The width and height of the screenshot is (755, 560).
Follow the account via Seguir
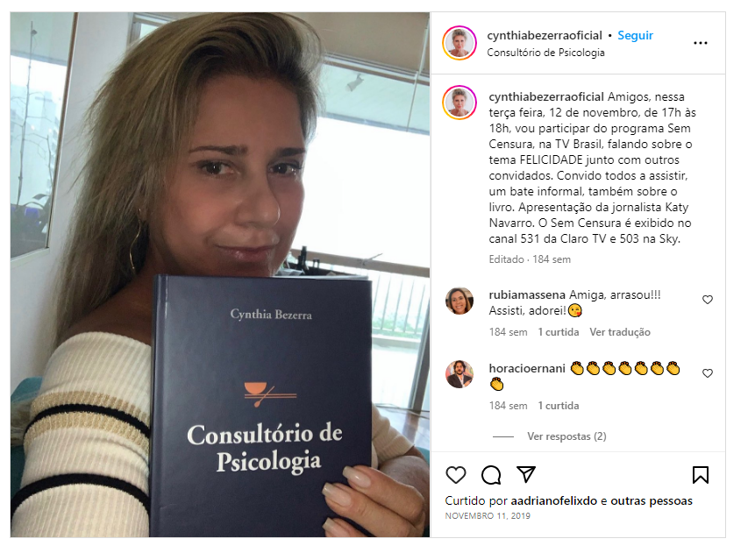[x=635, y=36]
